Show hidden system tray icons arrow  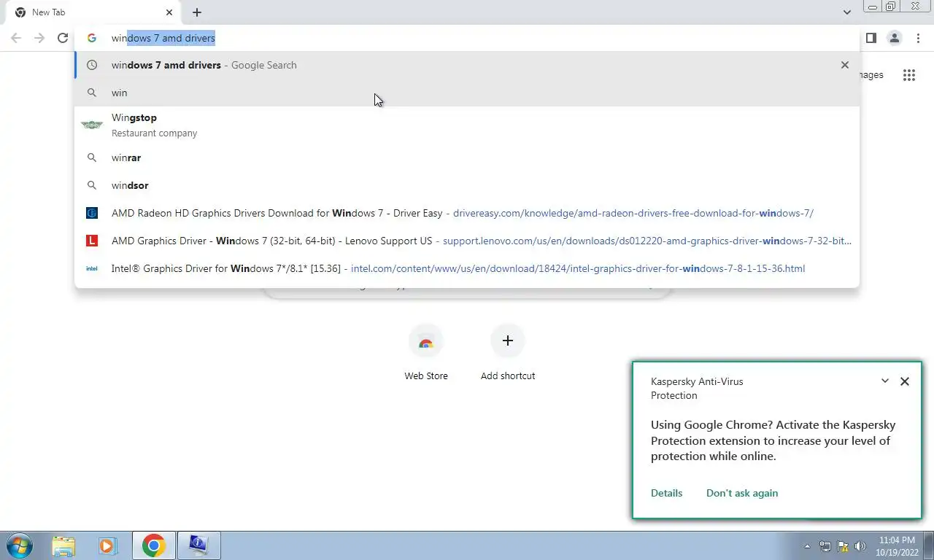click(x=807, y=546)
